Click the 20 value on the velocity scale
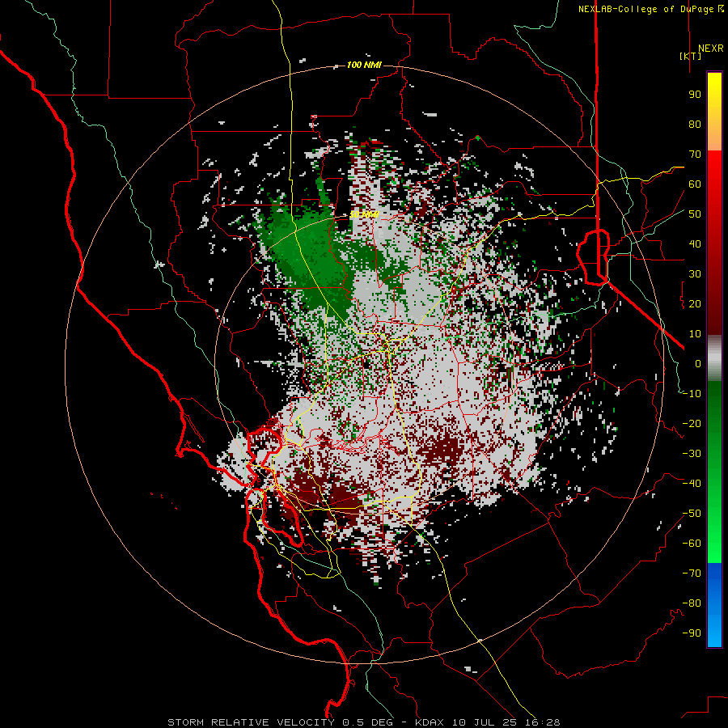The image size is (728, 728). [x=695, y=304]
